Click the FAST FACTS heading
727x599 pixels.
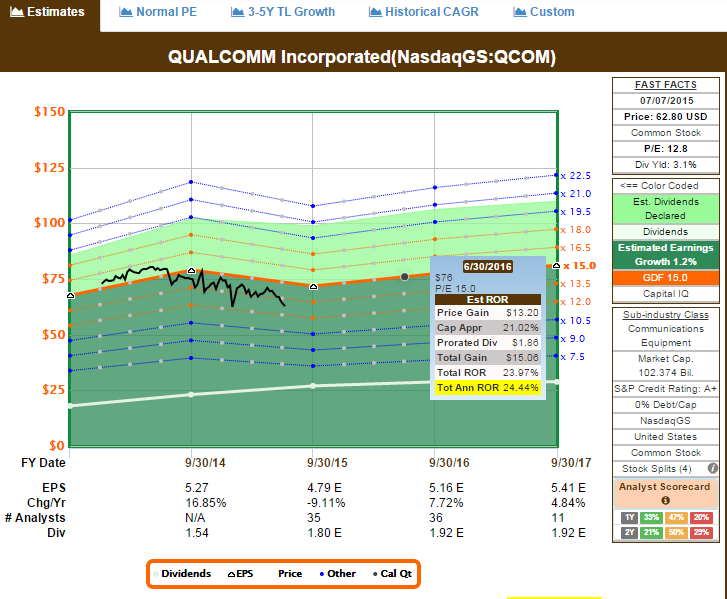(x=665, y=85)
